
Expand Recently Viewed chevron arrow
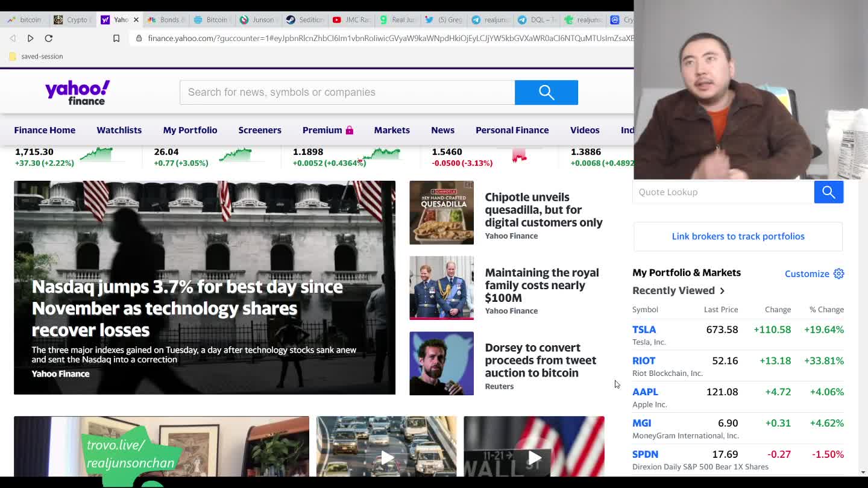[x=722, y=291]
